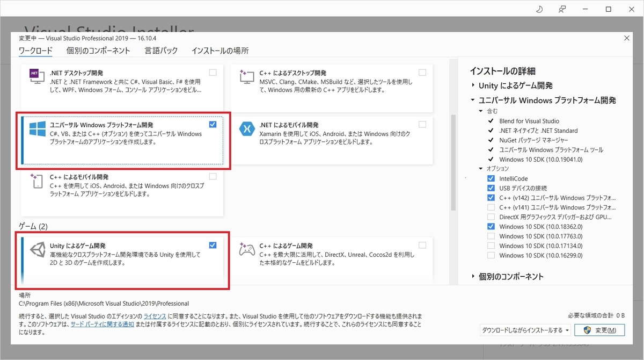Enable the .NET デスクトップ開発 workload checkbox

click(x=213, y=73)
